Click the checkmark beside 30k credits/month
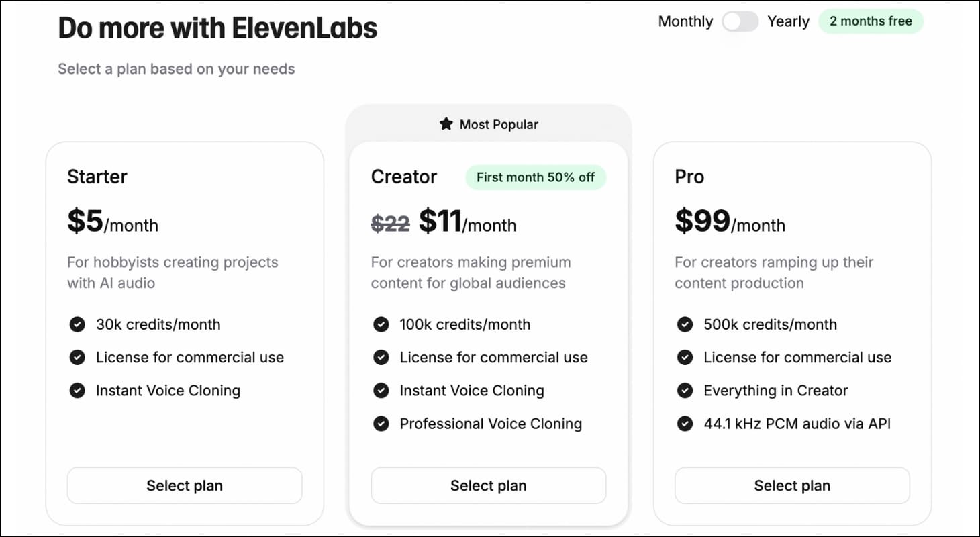 click(77, 324)
